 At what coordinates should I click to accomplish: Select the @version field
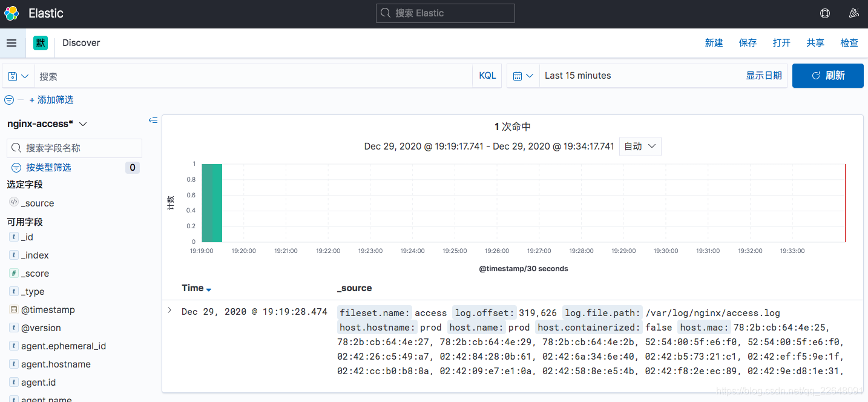coord(41,328)
